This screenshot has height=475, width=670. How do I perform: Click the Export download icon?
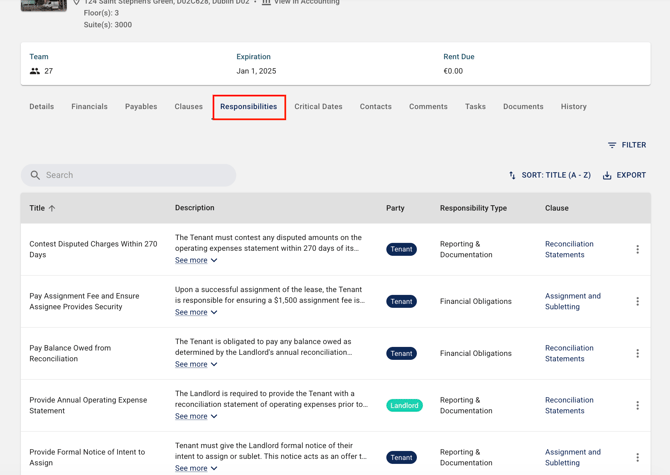tap(607, 175)
